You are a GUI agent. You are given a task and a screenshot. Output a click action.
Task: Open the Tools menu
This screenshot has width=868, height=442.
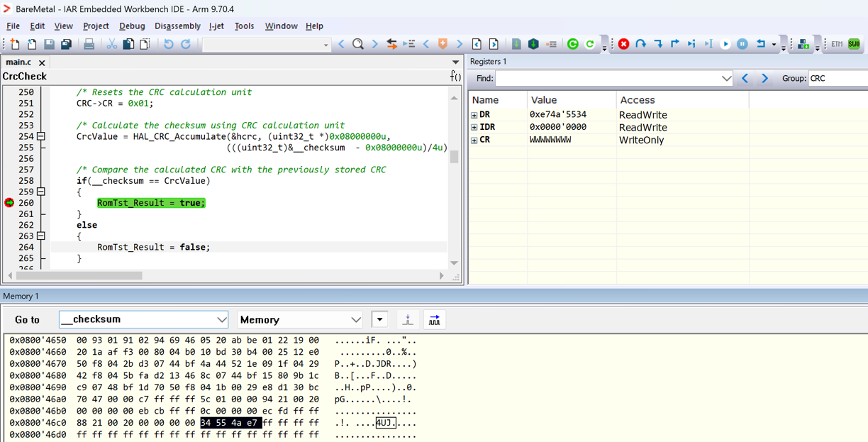point(244,26)
